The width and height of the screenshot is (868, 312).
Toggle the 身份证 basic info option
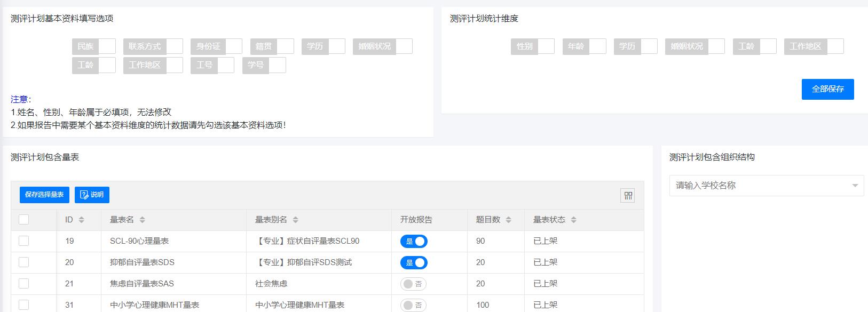pos(216,46)
